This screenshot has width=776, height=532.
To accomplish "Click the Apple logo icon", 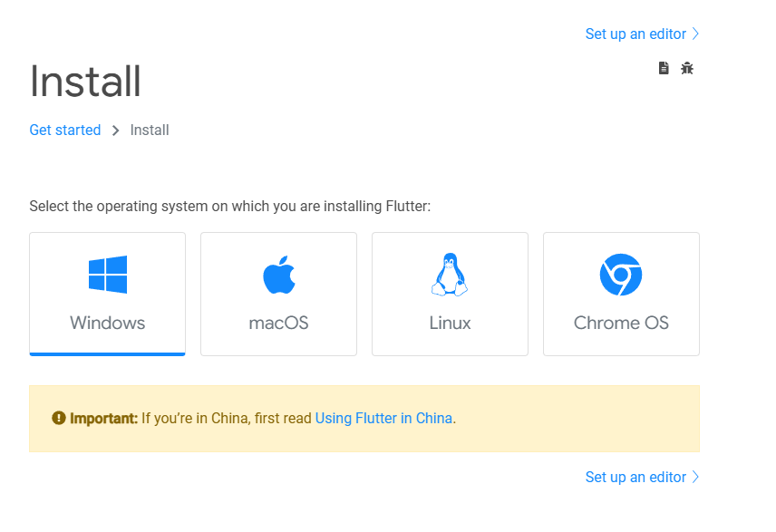I will (x=278, y=275).
